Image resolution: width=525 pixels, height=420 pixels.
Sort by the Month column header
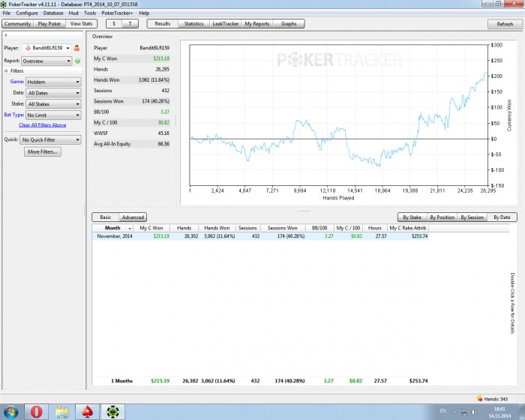pyautogui.click(x=112, y=228)
